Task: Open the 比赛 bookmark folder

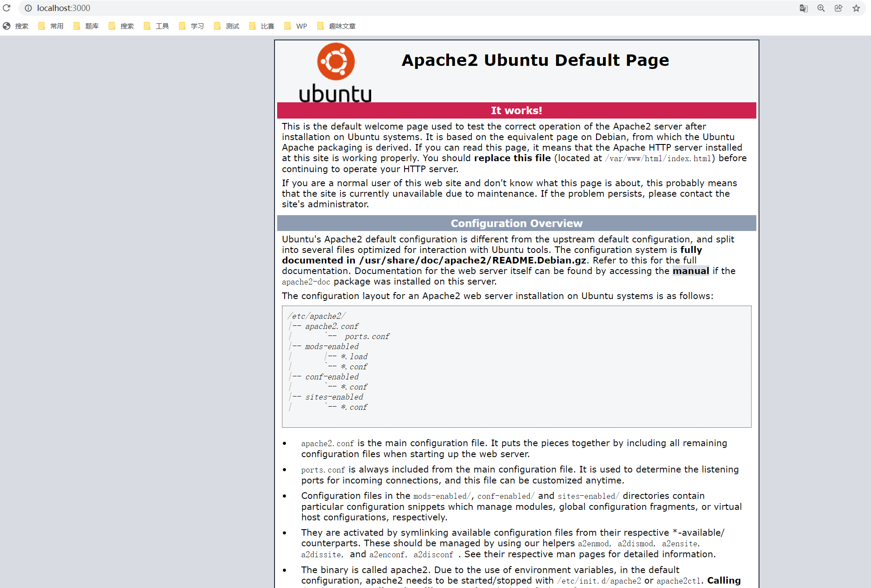Action: point(262,26)
